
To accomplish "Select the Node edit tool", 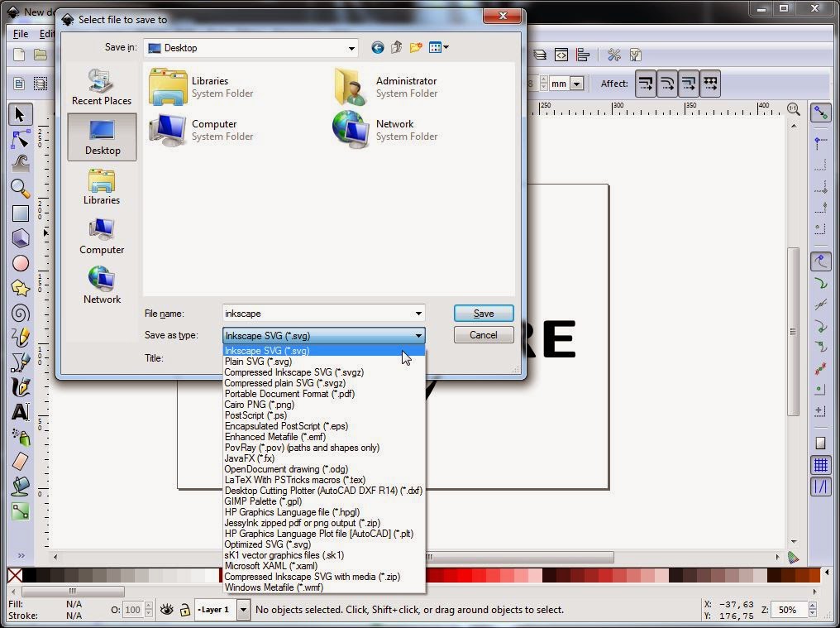I will pos(21,139).
